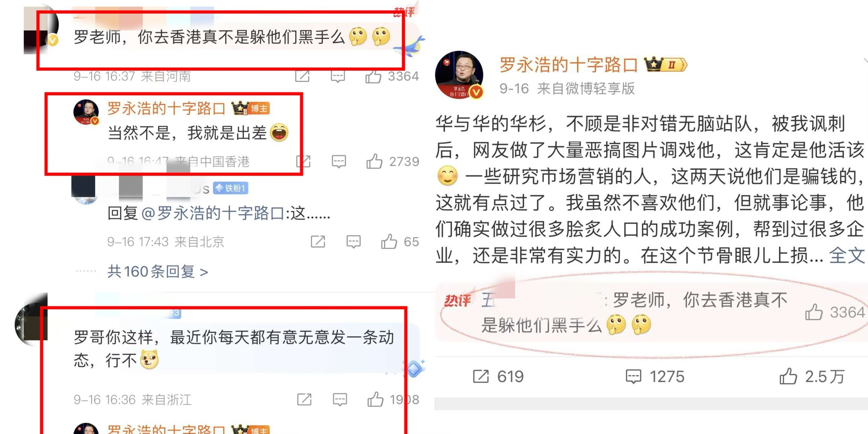The height and width of the screenshot is (434, 868).
Task: Expand the post via 全文 link
Action: 847,255
